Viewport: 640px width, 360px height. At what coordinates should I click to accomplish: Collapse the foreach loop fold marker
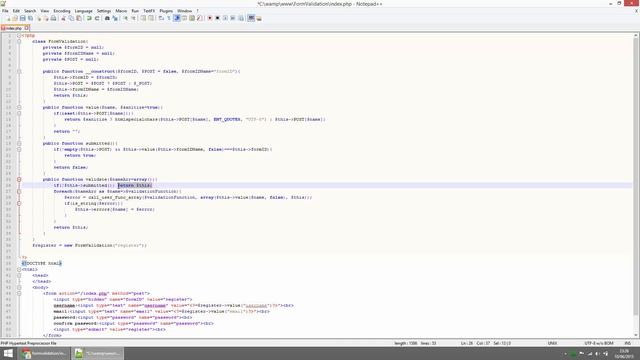(19, 191)
